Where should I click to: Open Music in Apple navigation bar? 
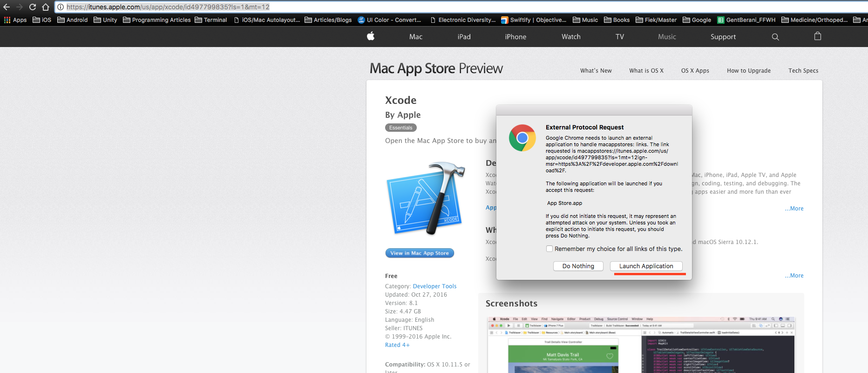(x=667, y=37)
